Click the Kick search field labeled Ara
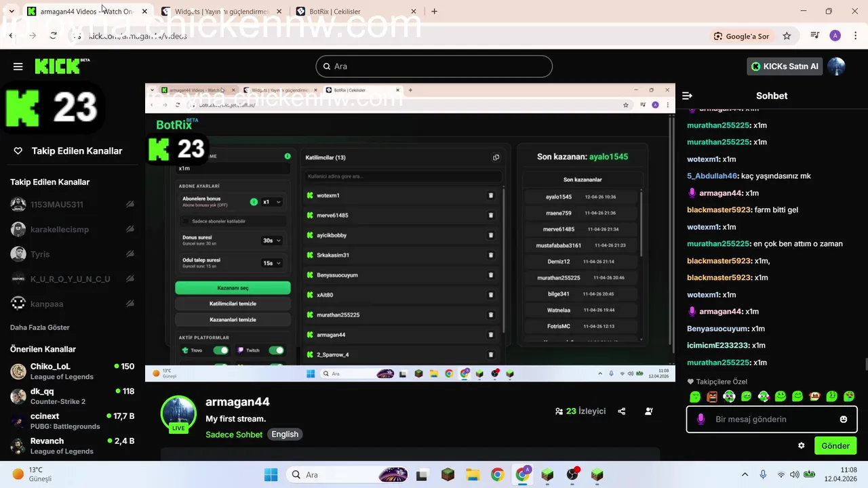868x488 pixels. tap(434, 66)
